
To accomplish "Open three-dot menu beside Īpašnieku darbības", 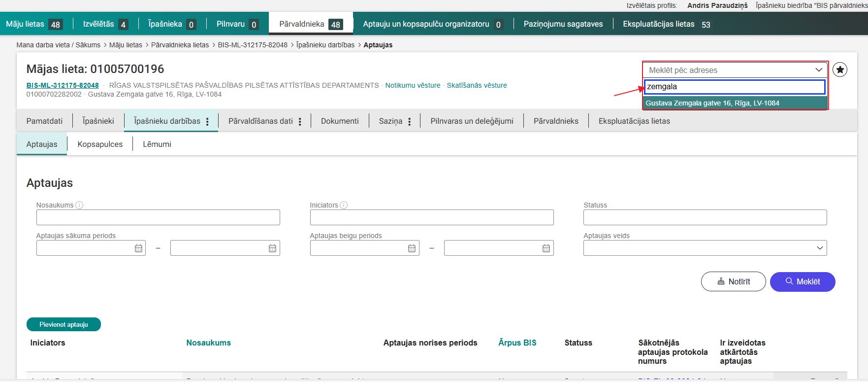I will [x=207, y=121].
